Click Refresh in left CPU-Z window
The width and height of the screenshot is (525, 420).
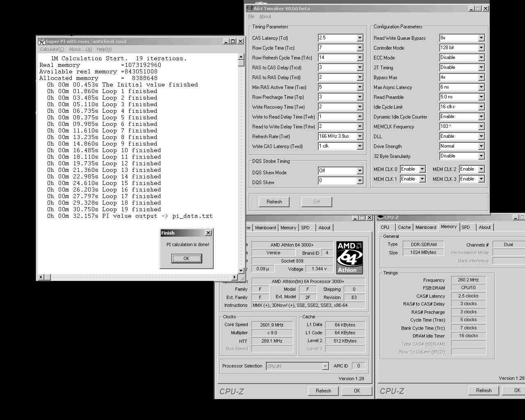(x=324, y=391)
